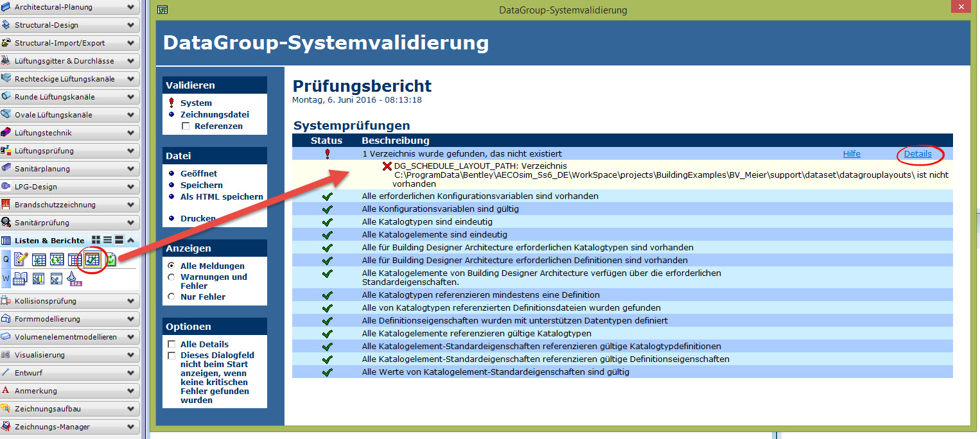Viewport: 980px width, 439px height.
Task: Check 'Dieses Dialogfeld nicht beim Start anzeigen' option
Action: pos(171,356)
